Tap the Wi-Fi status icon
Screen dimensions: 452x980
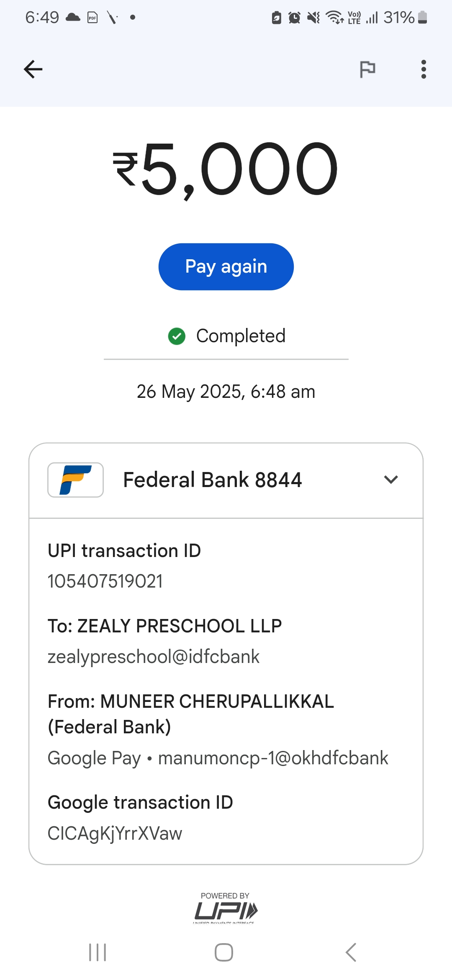coord(334,18)
